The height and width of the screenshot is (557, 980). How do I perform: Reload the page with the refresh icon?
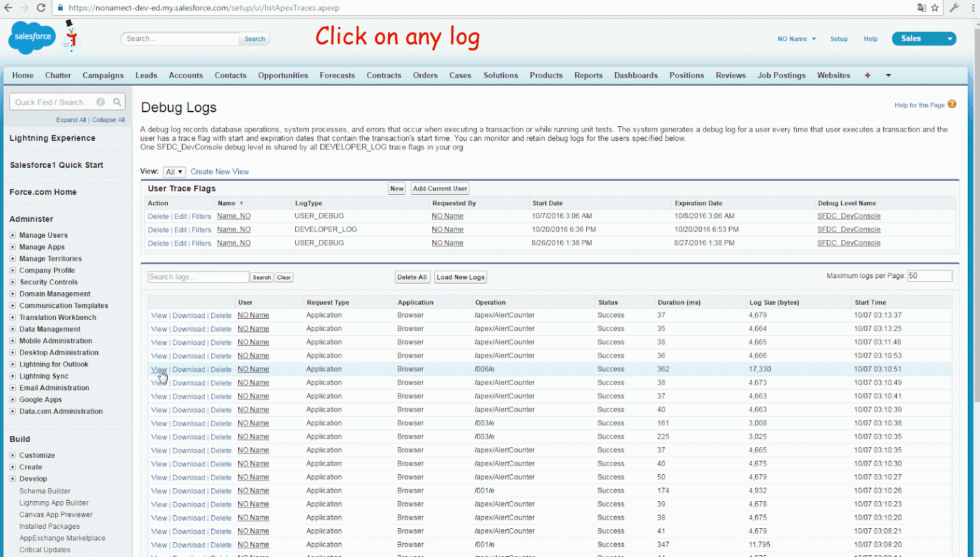(41, 8)
